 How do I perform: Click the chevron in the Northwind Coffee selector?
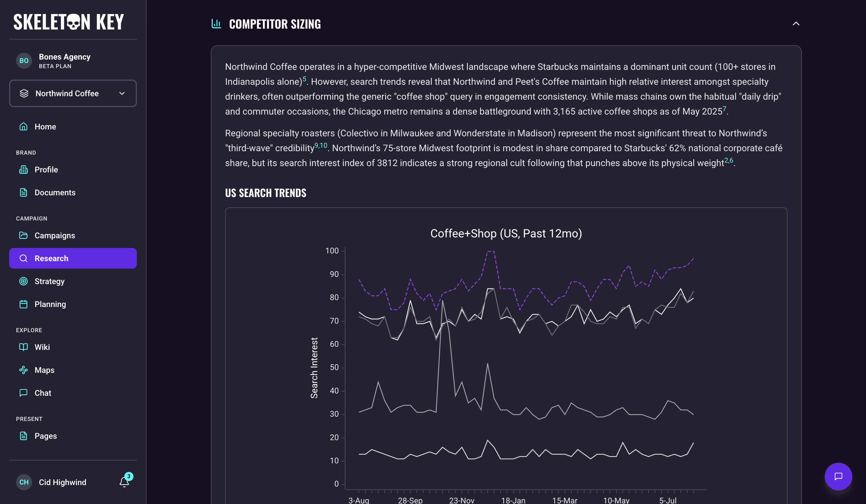click(122, 93)
